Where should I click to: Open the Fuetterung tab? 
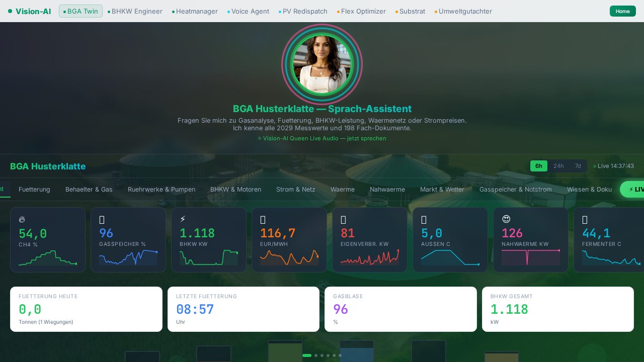[34, 190]
